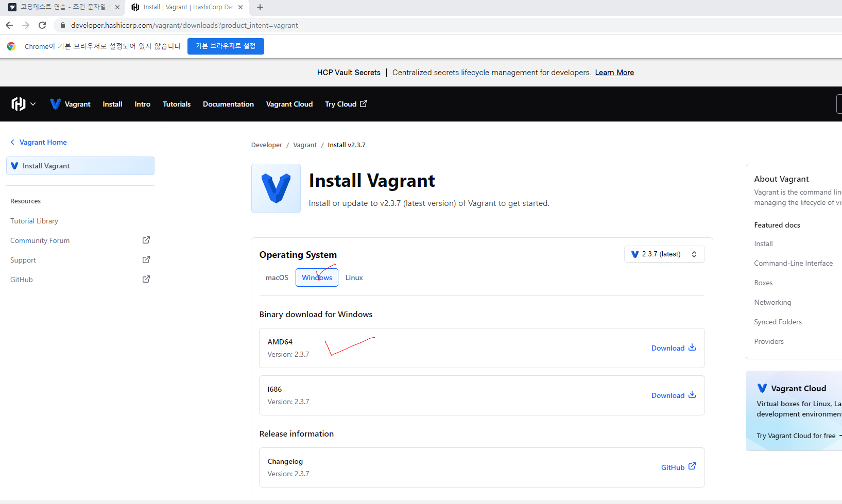Screen dimensions: 842x504
Task: Close the Install Vagrant browser tab
Action: tap(240, 7)
